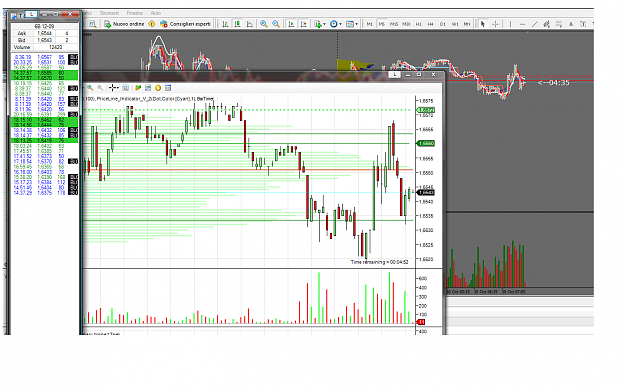Image resolution: width=625 pixels, height=391 pixels.
Task: Switch to M1 timeframe
Action: click(369, 24)
